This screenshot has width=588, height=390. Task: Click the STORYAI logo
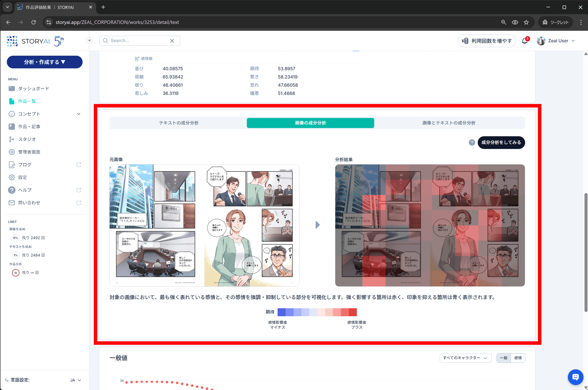point(35,41)
